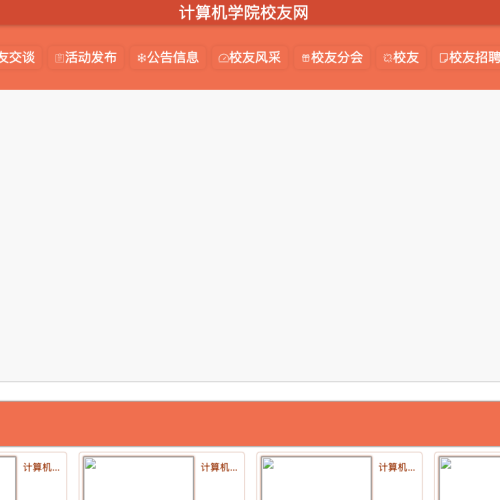Screen dimensions: 500x500
Task: Click the badge icon beside 校友
Action: pos(388,58)
